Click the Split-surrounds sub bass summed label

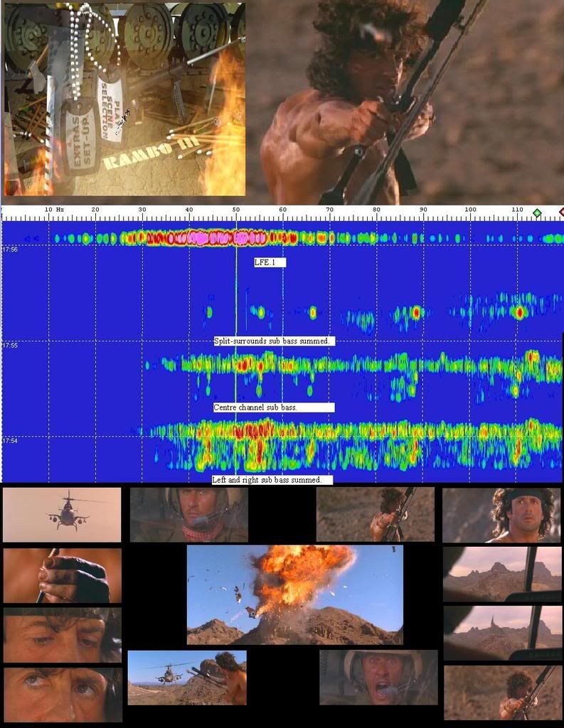point(273,341)
